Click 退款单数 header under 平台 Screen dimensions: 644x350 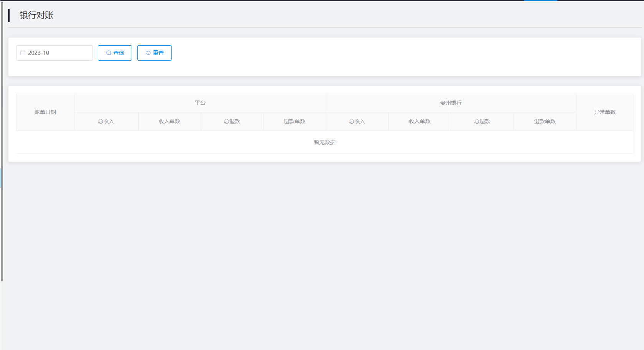(295, 121)
